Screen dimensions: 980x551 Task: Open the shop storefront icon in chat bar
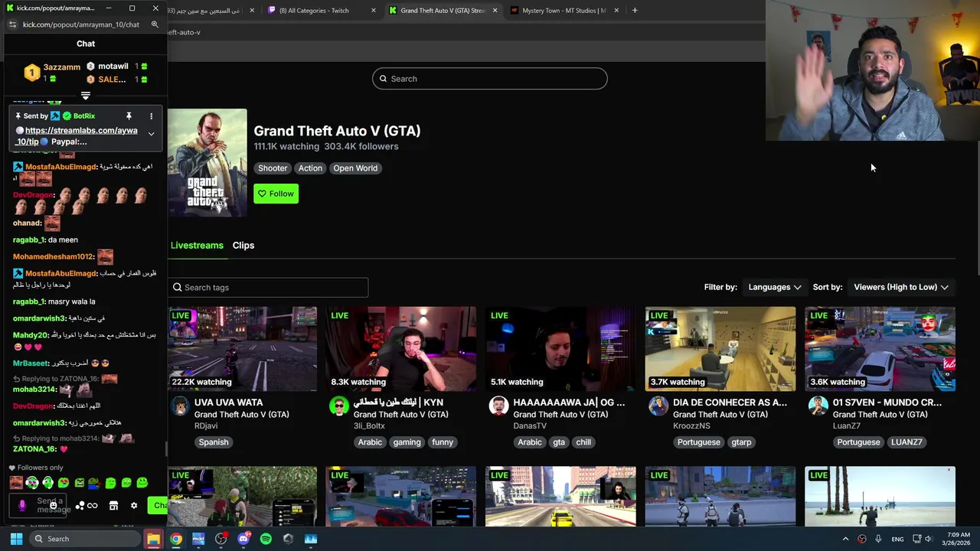(x=113, y=505)
